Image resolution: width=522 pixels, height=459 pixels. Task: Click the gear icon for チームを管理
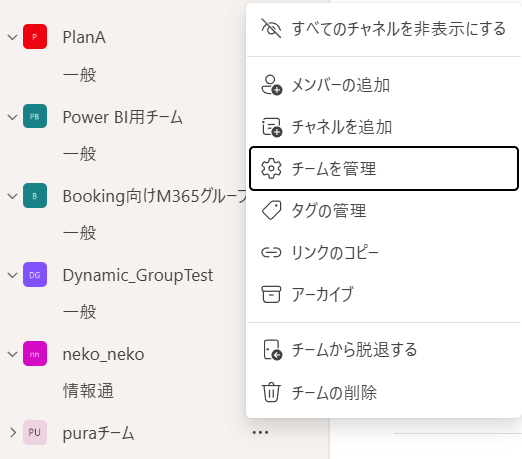click(x=271, y=169)
